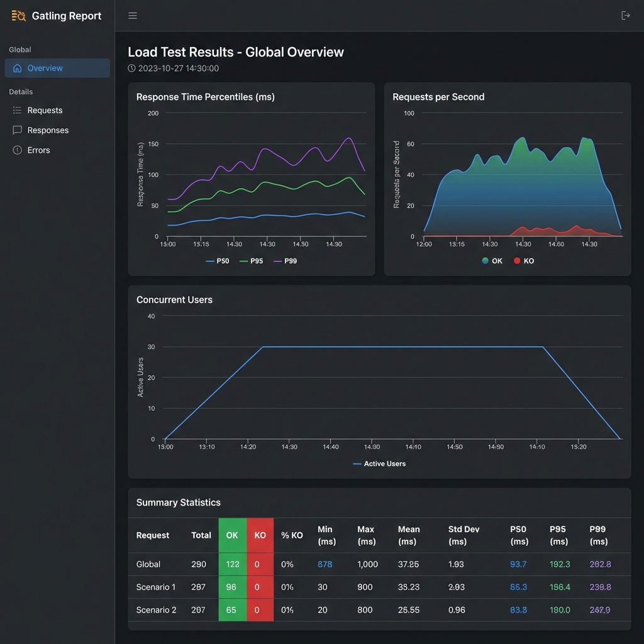This screenshot has width=644, height=644.
Task: Click the clock icon beside the test timestamp
Action: point(131,66)
